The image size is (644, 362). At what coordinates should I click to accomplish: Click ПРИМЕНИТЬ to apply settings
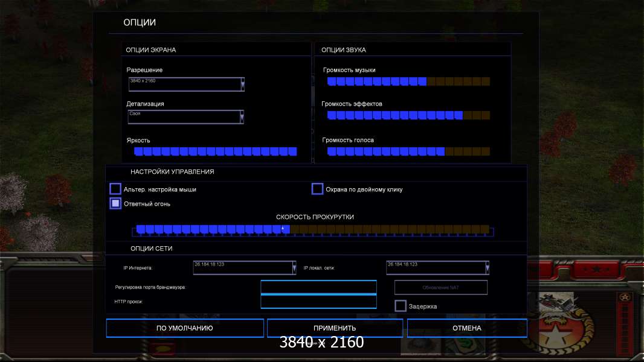pyautogui.click(x=335, y=328)
